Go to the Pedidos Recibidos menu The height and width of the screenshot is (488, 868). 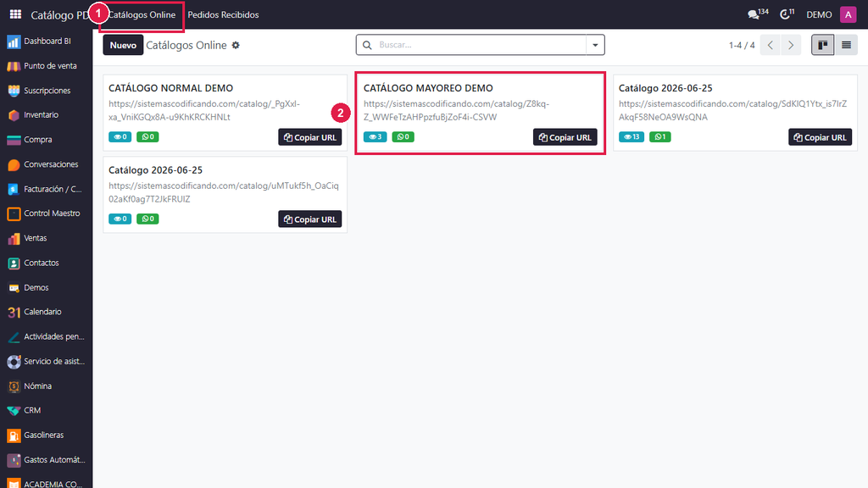click(223, 14)
